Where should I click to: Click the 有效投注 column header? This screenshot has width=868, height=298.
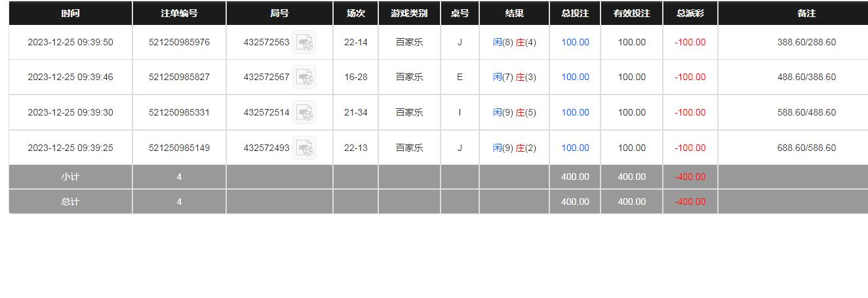pyautogui.click(x=631, y=13)
